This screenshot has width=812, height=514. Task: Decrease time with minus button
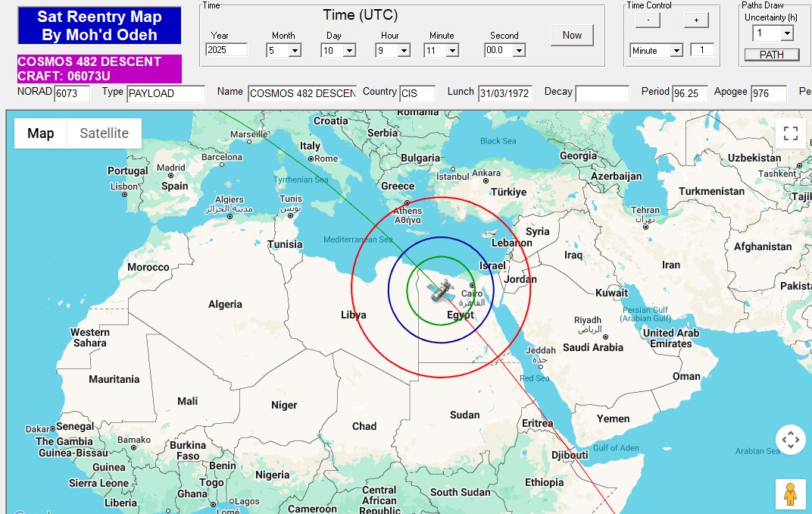tap(648, 20)
